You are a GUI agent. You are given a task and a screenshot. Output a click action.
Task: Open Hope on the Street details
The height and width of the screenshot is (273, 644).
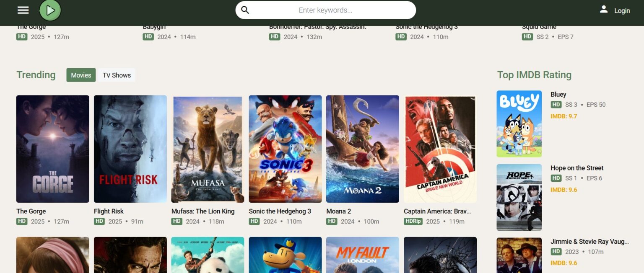point(577,168)
